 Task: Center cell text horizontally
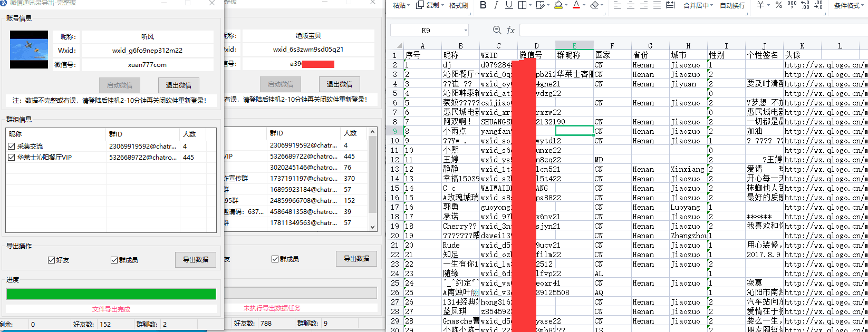(631, 5)
